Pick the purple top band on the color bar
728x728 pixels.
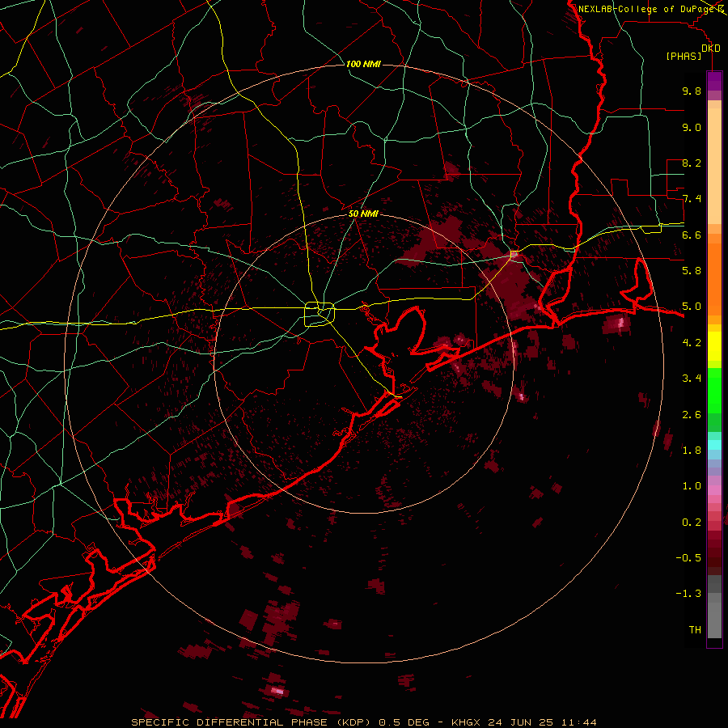(x=714, y=81)
